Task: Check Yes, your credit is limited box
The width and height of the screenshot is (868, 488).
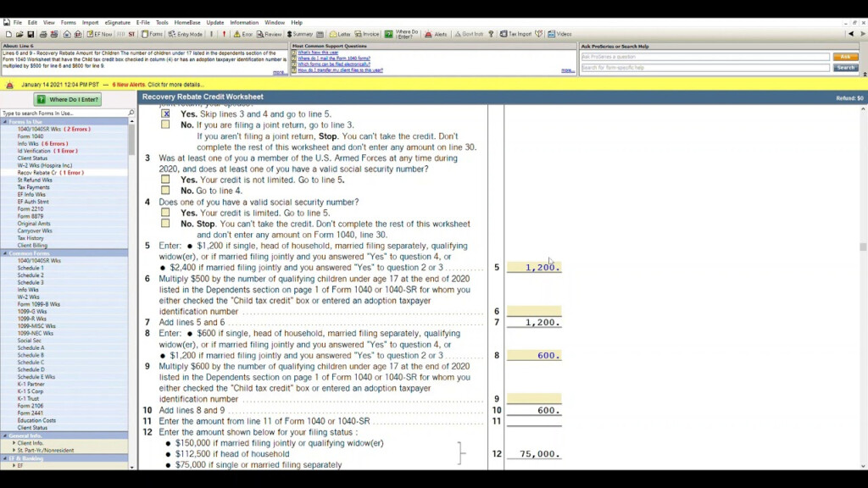Action: coord(165,213)
